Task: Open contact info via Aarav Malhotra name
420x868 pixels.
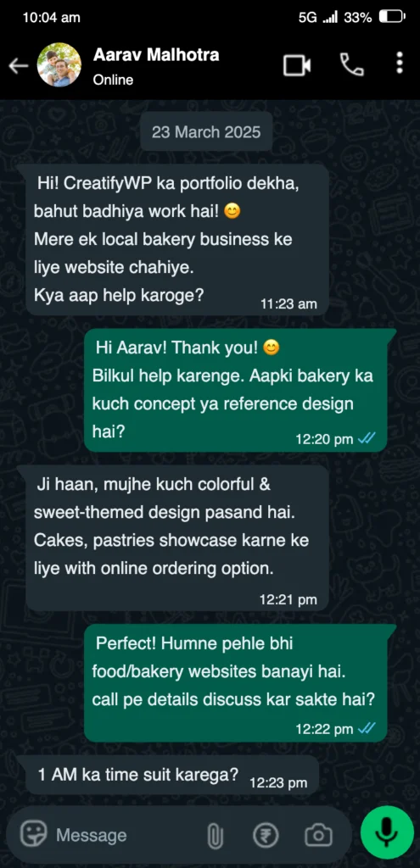Action: coord(156,55)
